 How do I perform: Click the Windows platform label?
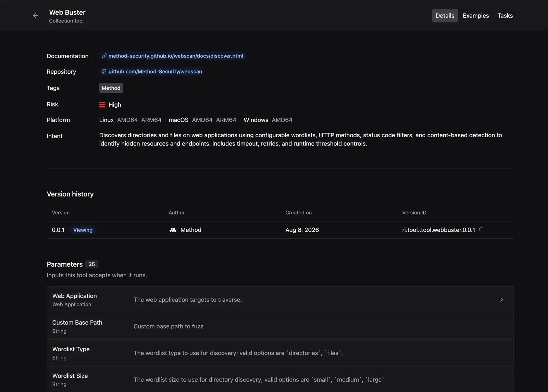pyautogui.click(x=256, y=120)
